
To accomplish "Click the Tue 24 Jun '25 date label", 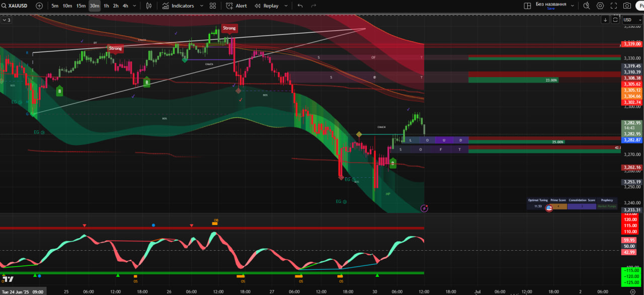I will click(x=23, y=291).
